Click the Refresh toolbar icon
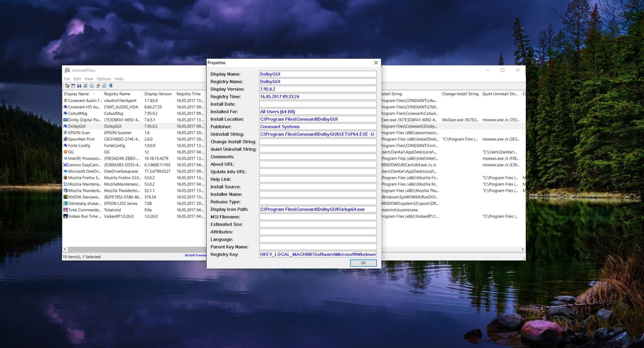Screen dimensions: 644x348 (85, 86)
